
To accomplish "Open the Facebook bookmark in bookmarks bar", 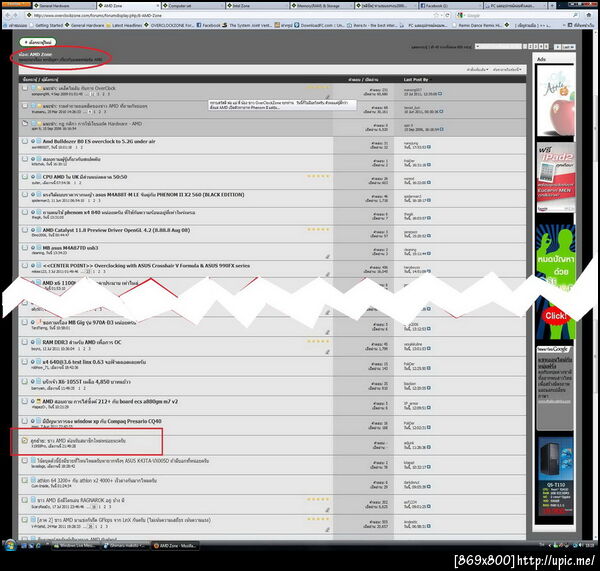I will point(209,25).
